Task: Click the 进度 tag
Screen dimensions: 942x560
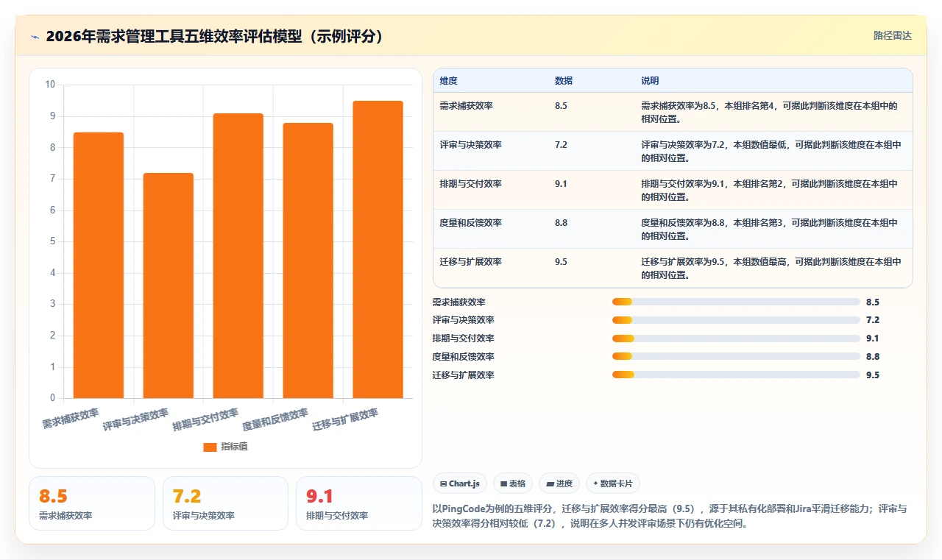Action: [x=559, y=483]
